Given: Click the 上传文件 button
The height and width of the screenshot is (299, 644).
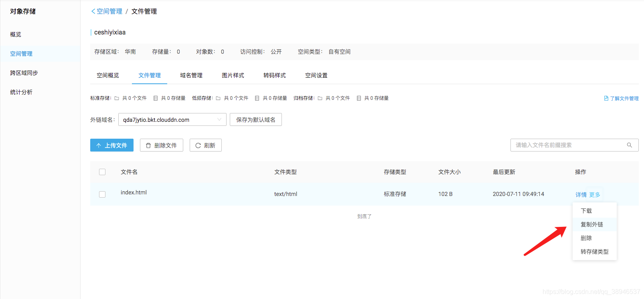Looking at the screenshot, I should 112,145.
